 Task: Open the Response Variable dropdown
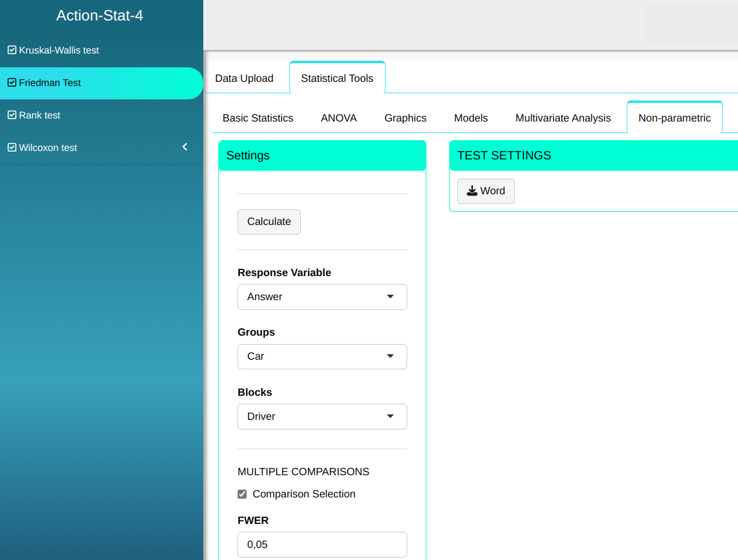(x=322, y=297)
